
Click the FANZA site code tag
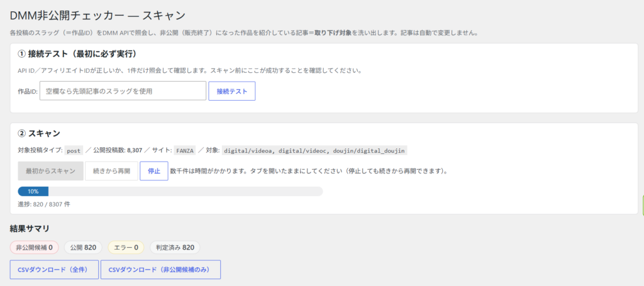[185, 151]
